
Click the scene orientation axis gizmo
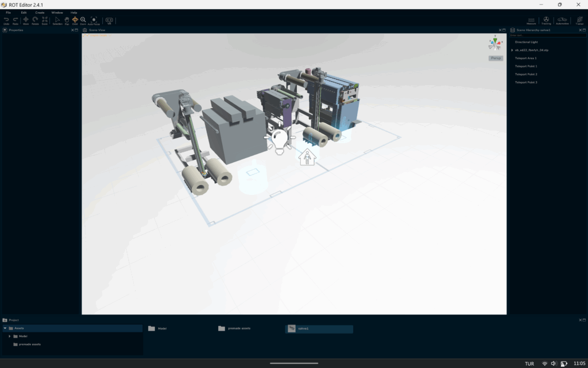[494, 44]
